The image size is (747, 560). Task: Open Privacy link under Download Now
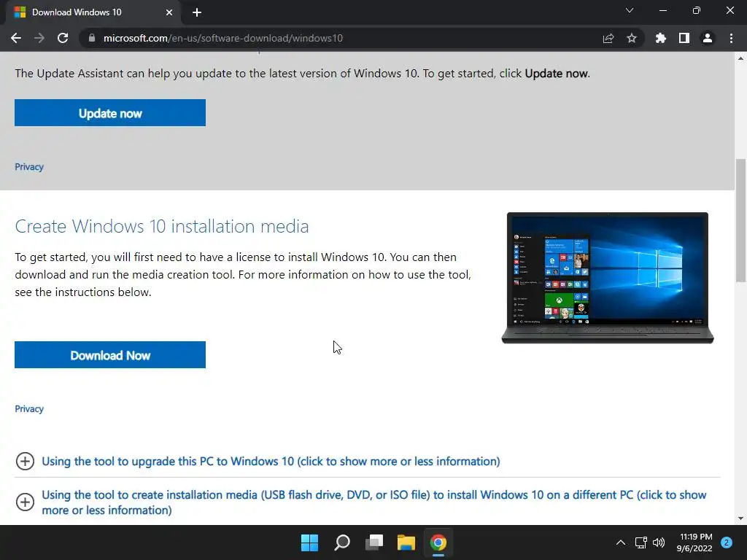click(29, 408)
